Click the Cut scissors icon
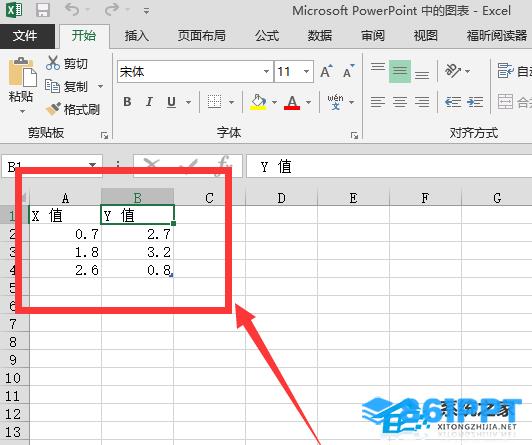This screenshot has height=445, width=532. click(53, 63)
